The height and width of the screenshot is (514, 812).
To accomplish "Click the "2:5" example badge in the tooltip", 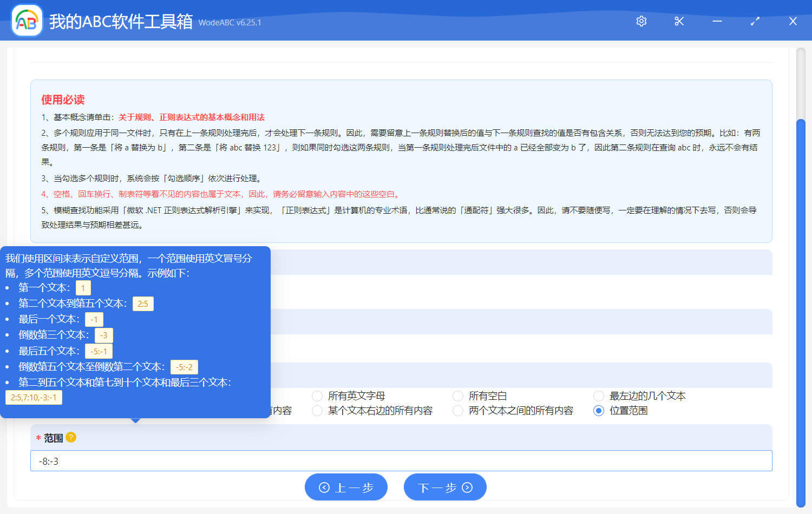I will [143, 304].
